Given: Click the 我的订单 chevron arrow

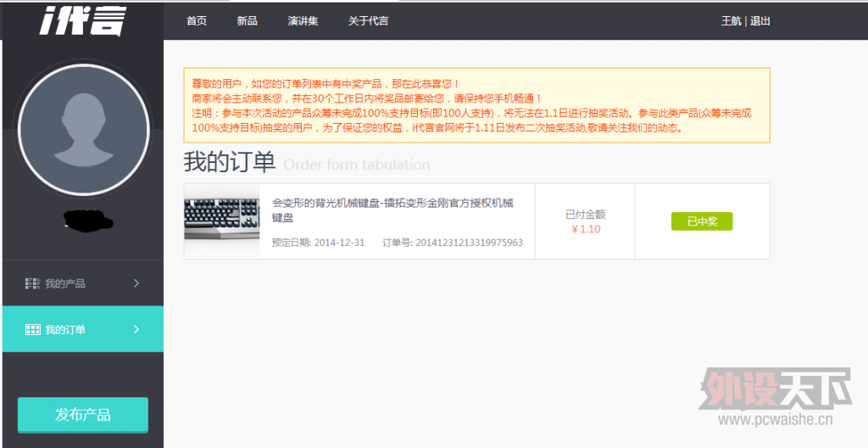Looking at the screenshot, I should coord(136,329).
